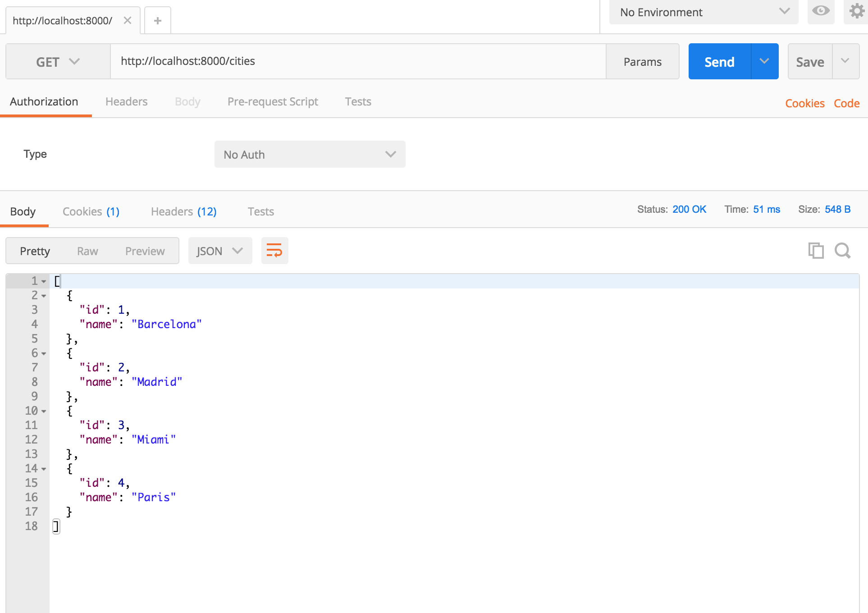Close the localhost:8000 request tab

128,21
